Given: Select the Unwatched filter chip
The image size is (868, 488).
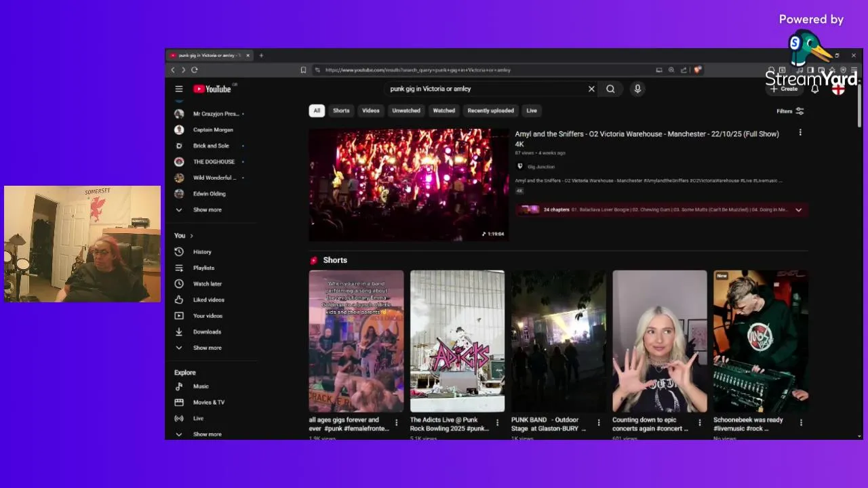Looking at the screenshot, I should 406,110.
